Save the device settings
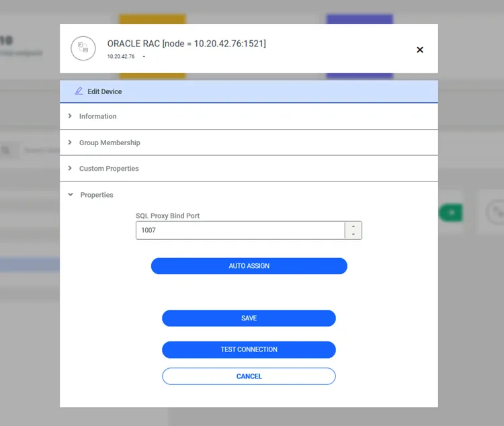Viewport: 504px width, 426px height. click(249, 318)
